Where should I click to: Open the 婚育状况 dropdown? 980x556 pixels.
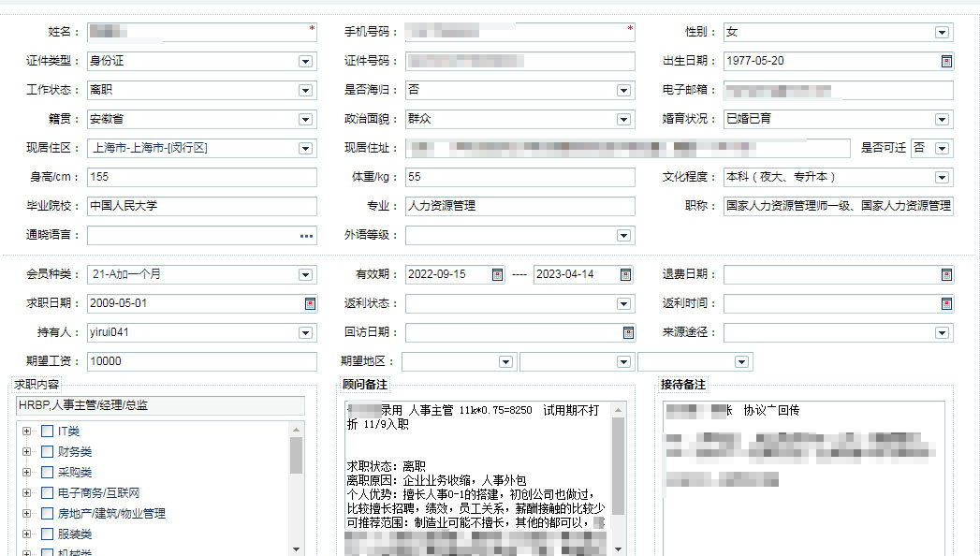(942, 119)
